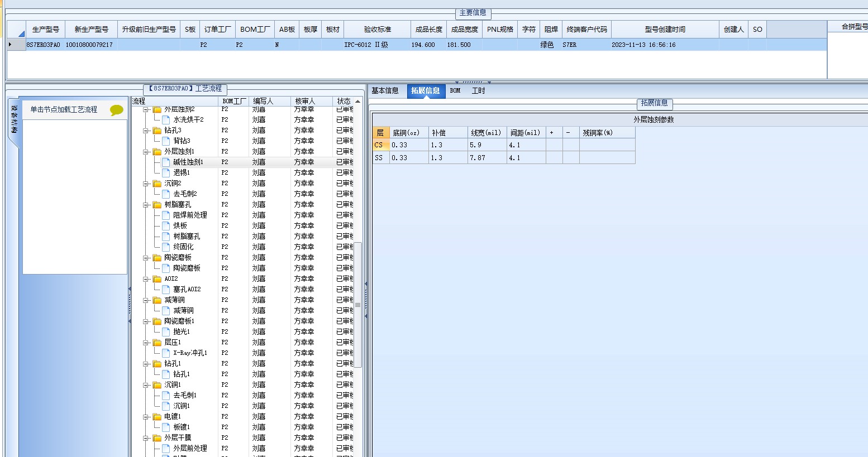Switch to the BOM tab

pyautogui.click(x=455, y=90)
